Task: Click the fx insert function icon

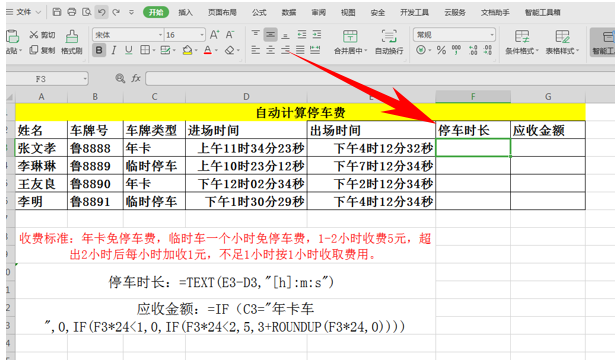Action: pyautogui.click(x=136, y=78)
